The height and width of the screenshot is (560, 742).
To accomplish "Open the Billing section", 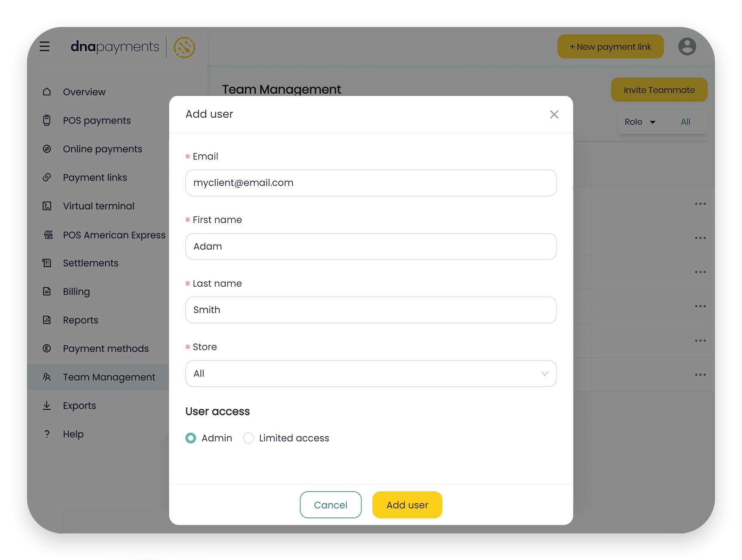I will click(x=47, y=291).
